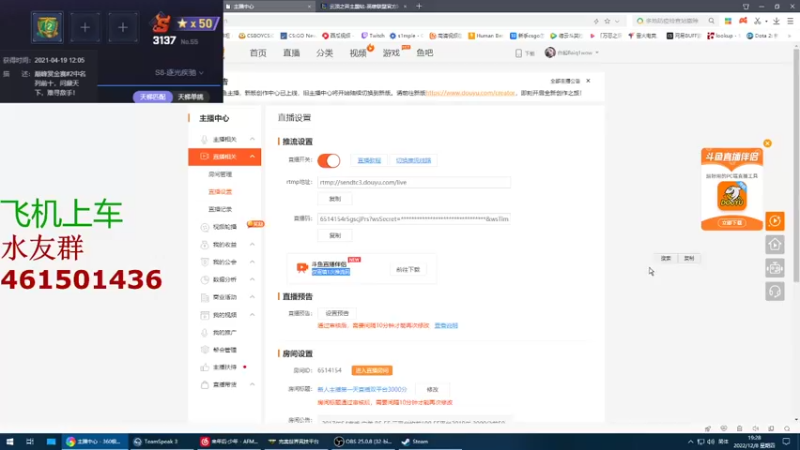Open the 首页 navigation item

pos(258,53)
